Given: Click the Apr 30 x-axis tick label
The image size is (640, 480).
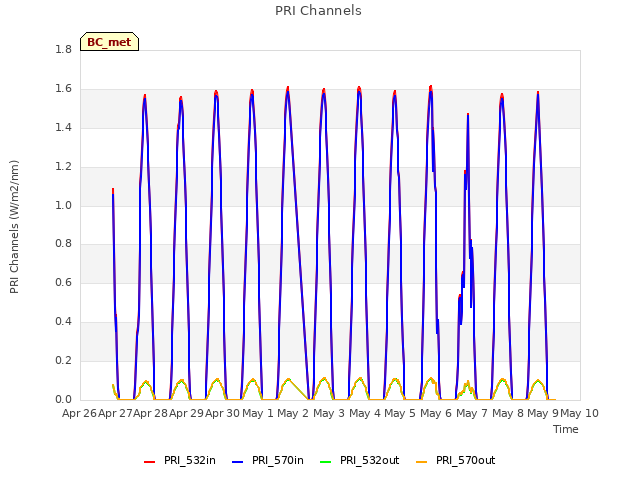Looking at the screenshot, I should click(x=222, y=413).
